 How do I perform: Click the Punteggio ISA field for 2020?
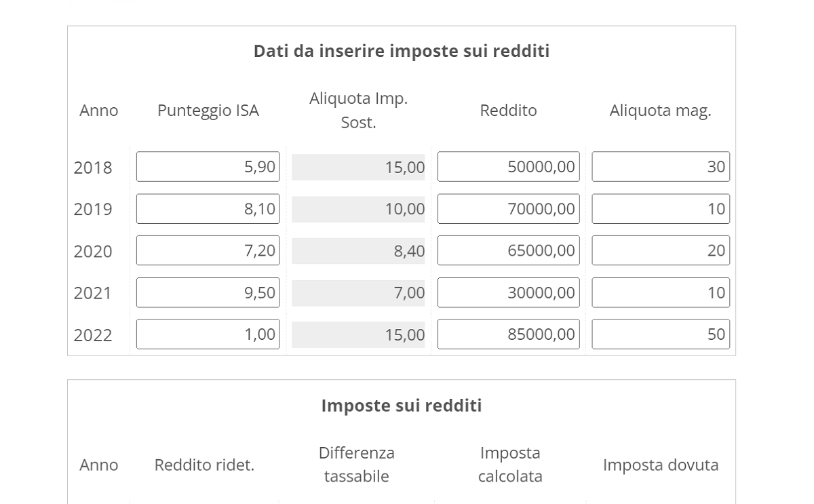point(208,250)
